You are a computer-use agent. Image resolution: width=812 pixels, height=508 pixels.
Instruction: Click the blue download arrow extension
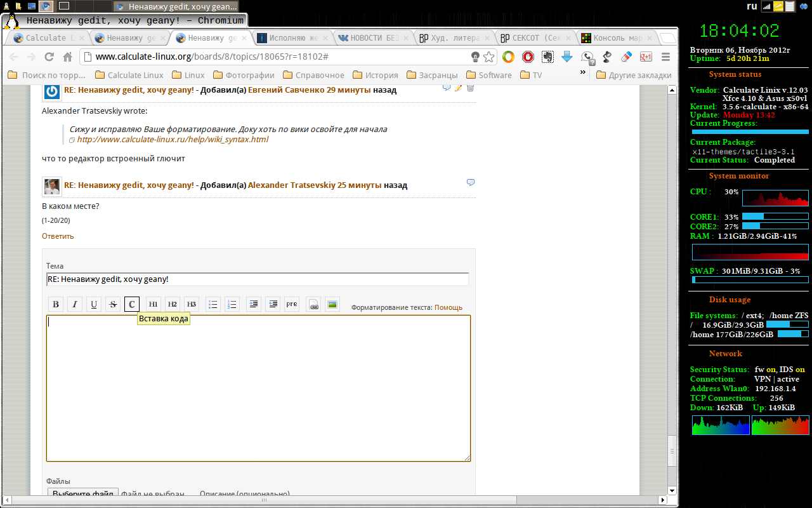point(567,57)
